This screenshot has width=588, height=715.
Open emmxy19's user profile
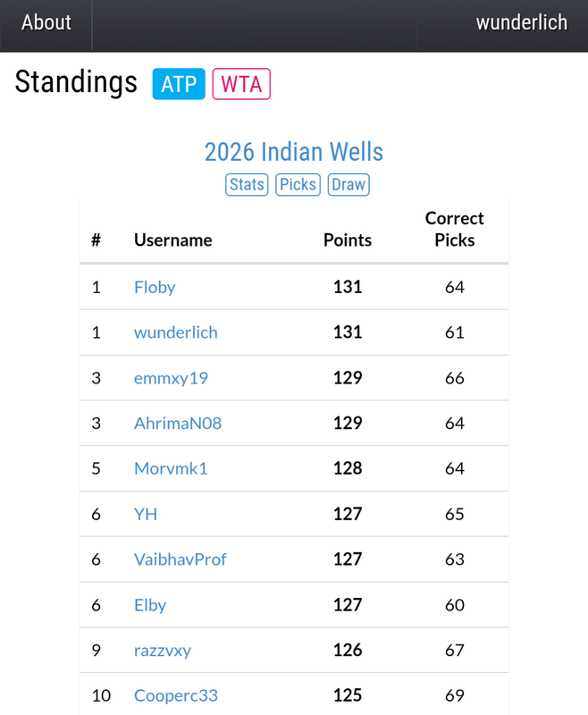(x=171, y=378)
